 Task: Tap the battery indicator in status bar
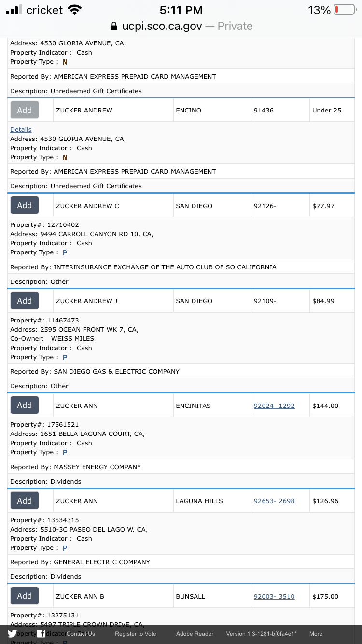coord(345,10)
